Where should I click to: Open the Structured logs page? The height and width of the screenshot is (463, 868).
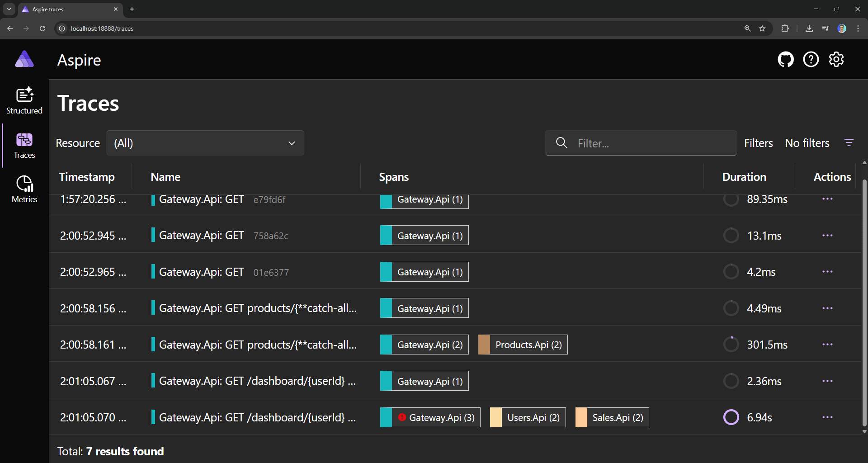(24, 100)
